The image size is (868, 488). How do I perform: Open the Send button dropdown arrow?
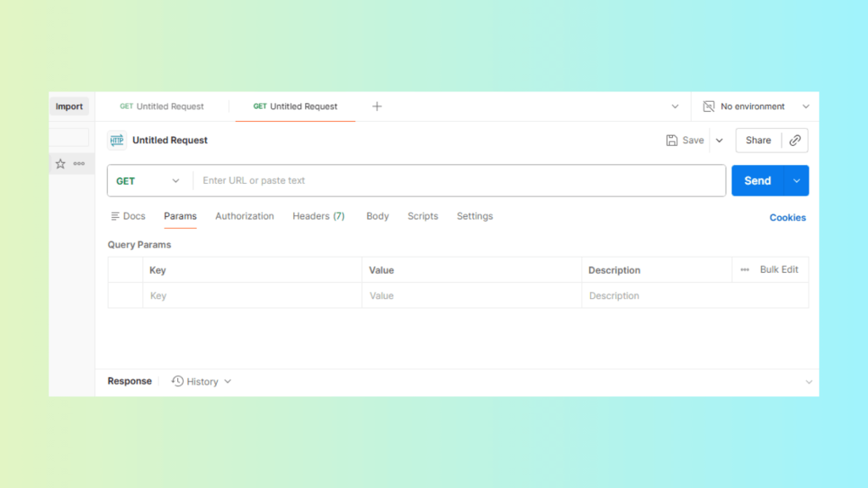click(797, 180)
